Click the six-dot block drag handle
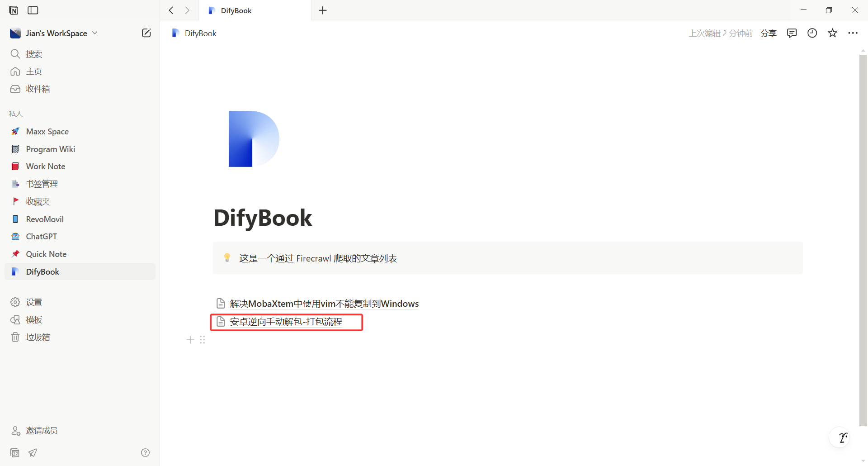The width and height of the screenshot is (868, 466). [203, 340]
